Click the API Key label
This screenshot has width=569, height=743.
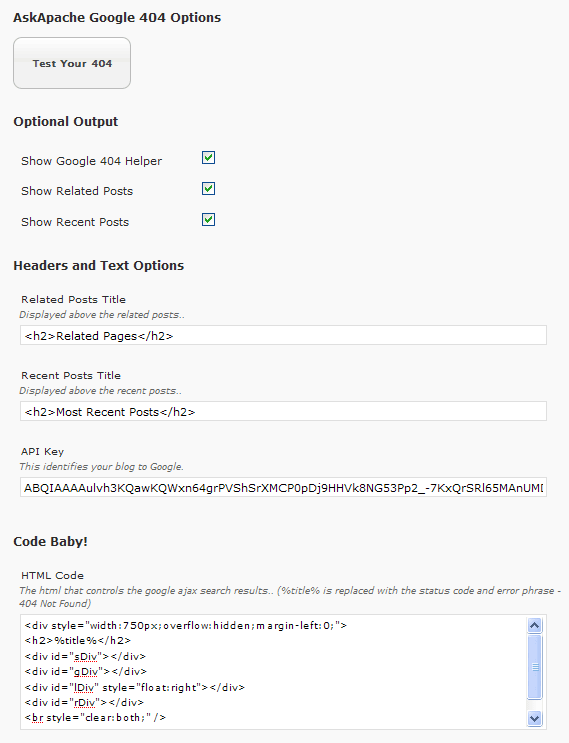tap(42, 452)
